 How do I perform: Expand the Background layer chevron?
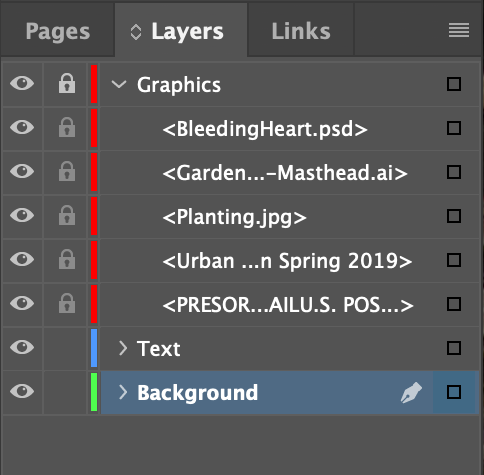123,392
